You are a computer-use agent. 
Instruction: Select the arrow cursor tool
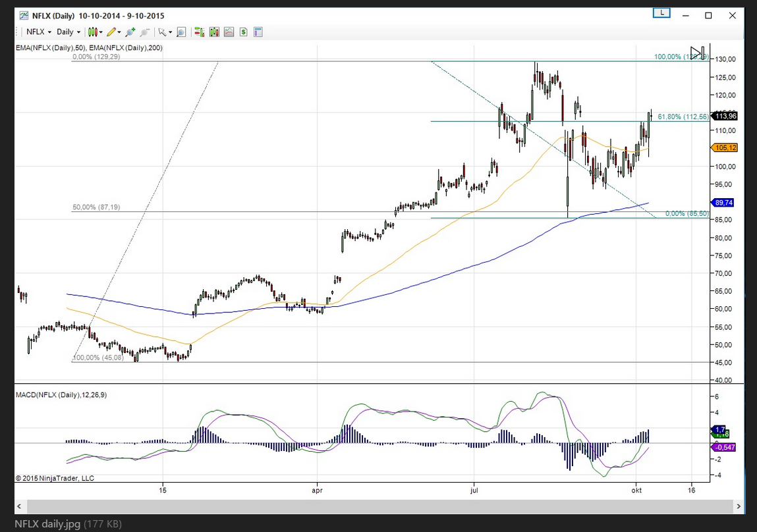point(162,32)
